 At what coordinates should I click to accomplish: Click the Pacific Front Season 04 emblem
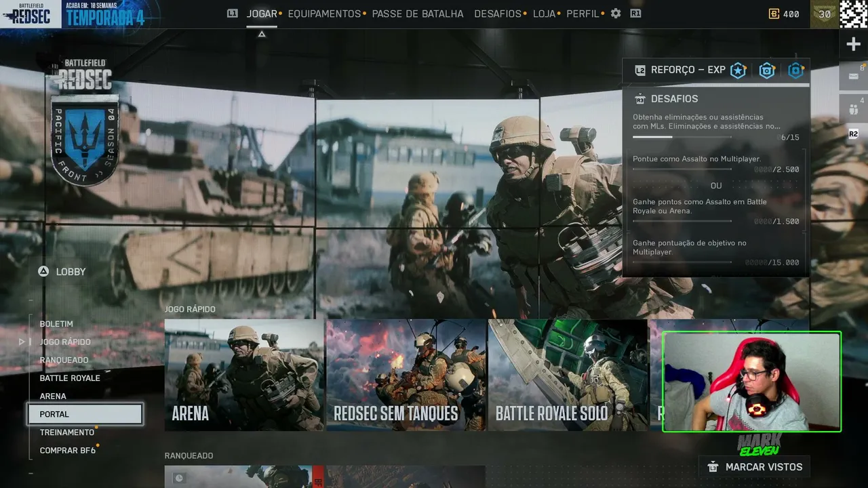85,141
